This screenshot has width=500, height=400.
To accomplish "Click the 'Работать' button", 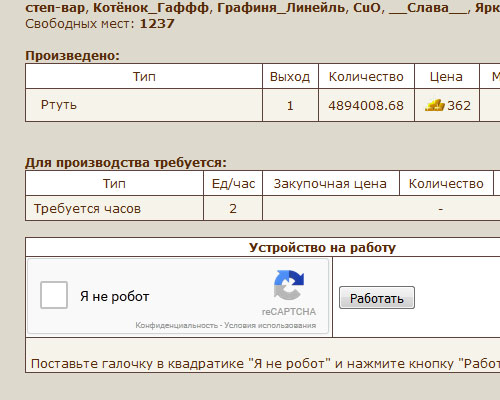I will pyautogui.click(x=377, y=298).
